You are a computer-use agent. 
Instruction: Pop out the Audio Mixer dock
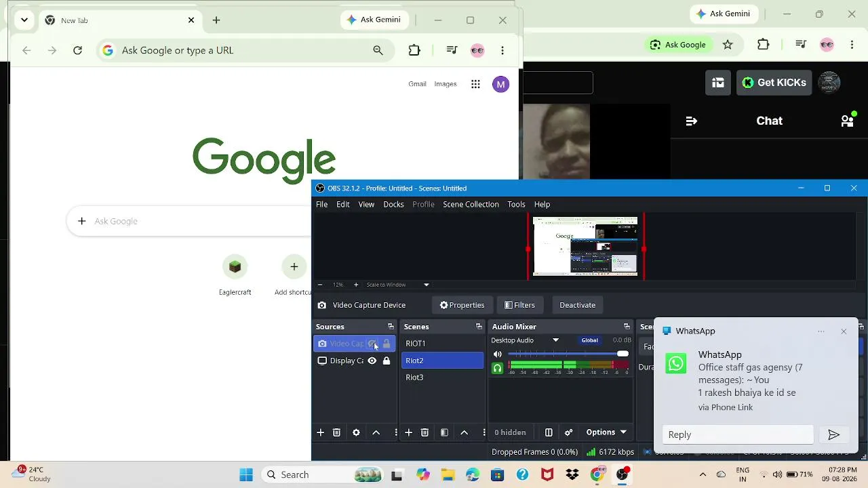click(627, 327)
